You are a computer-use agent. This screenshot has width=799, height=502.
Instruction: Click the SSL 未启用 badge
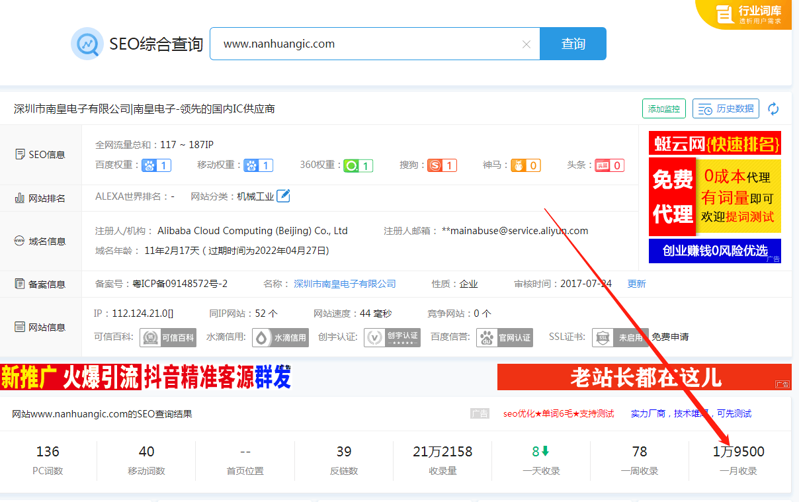620,337
